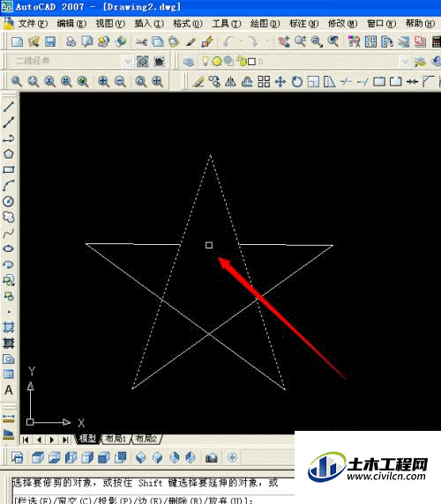Expand the layer list dropdown arrow
441x504 pixels.
[405, 61]
